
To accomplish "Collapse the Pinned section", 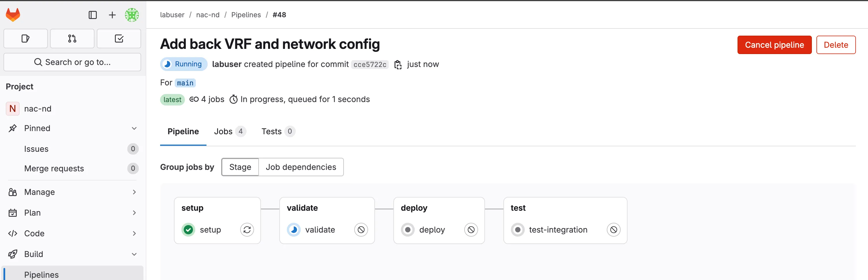I will (134, 129).
